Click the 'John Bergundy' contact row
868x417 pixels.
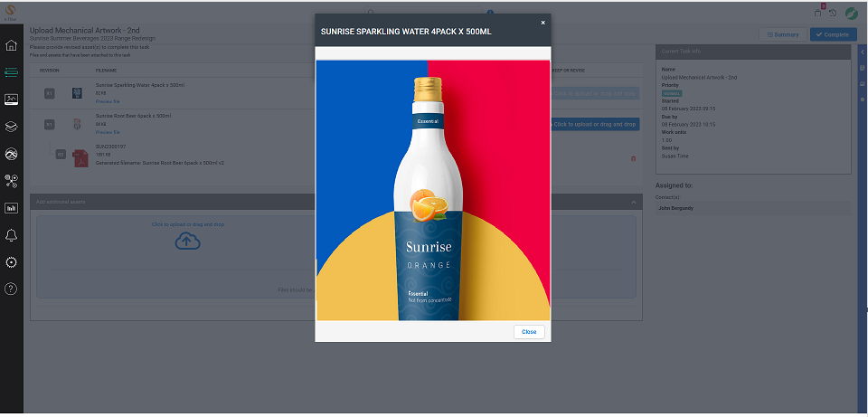tap(753, 208)
